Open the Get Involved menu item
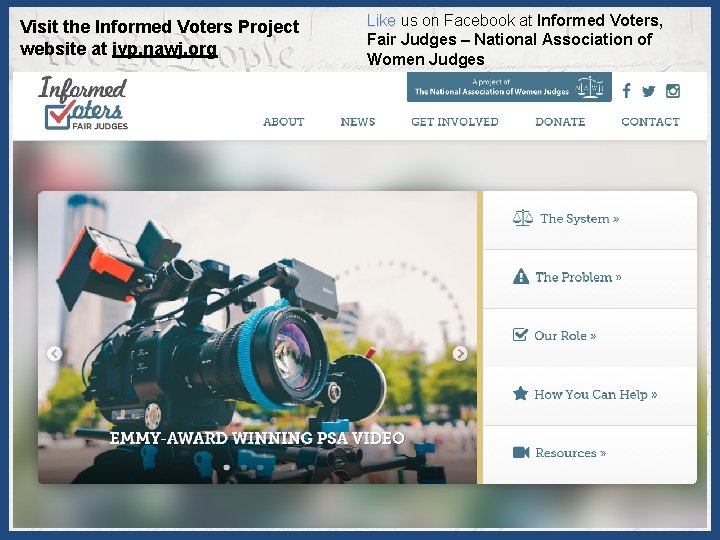Image resolution: width=720 pixels, height=540 pixels. (x=455, y=122)
